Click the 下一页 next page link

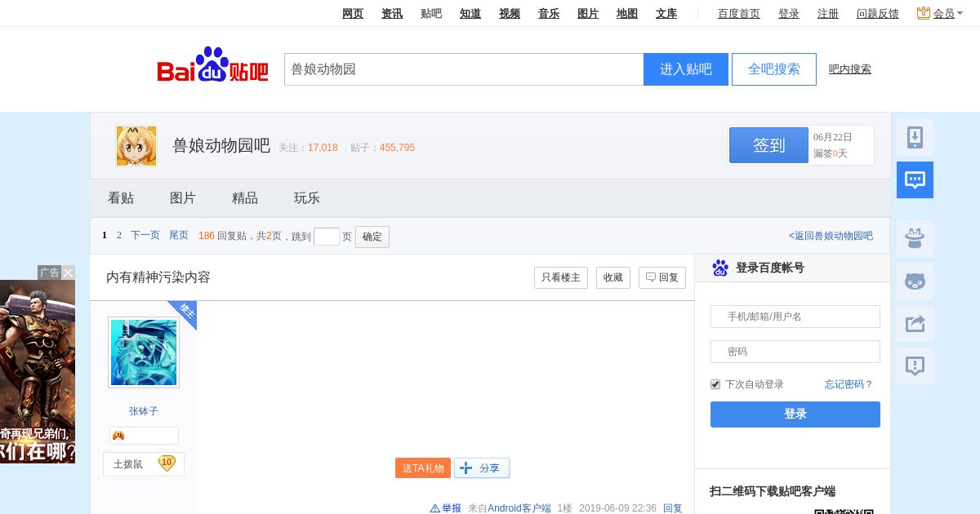pyautogui.click(x=145, y=235)
